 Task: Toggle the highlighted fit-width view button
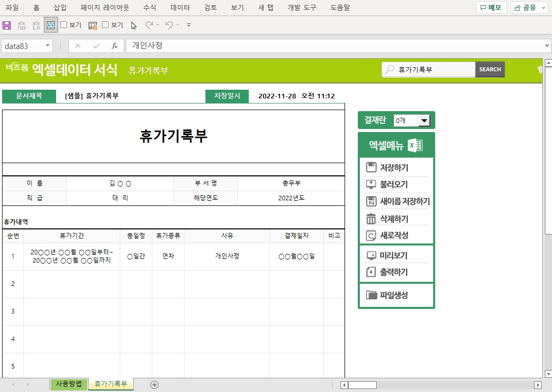click(x=51, y=25)
